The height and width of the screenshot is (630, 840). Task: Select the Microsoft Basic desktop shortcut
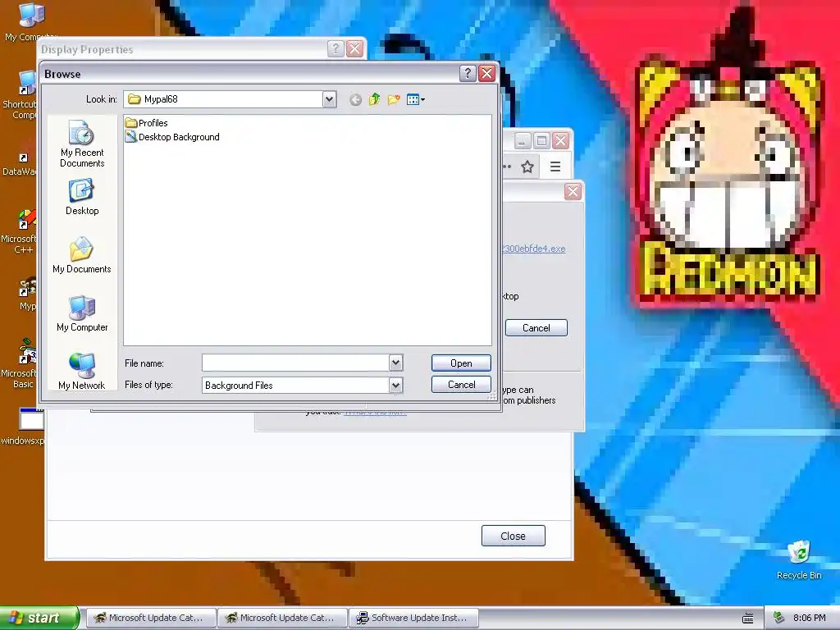coord(21,364)
